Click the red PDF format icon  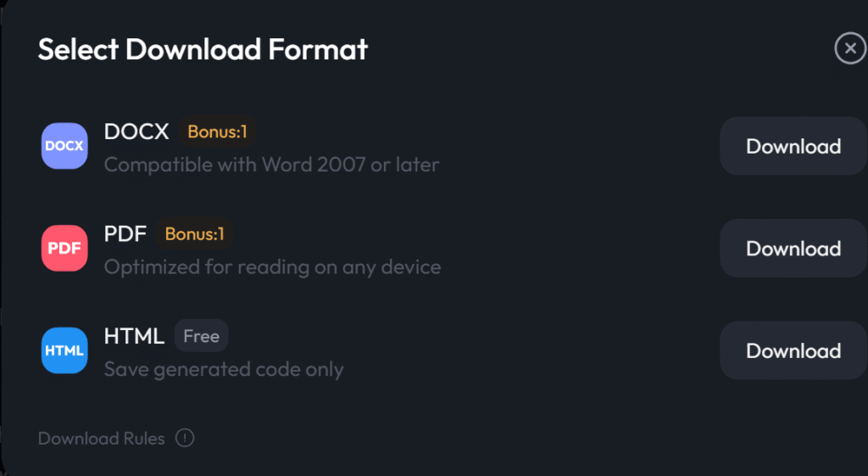(64, 249)
